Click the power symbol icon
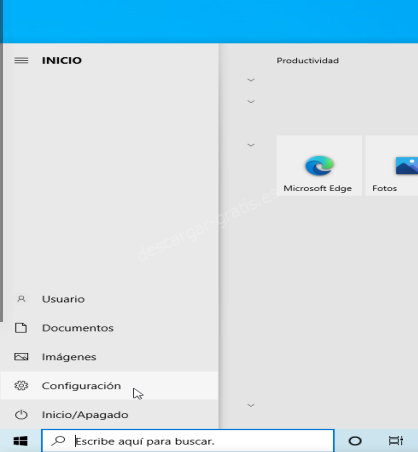The image size is (418, 452). pyautogui.click(x=21, y=415)
